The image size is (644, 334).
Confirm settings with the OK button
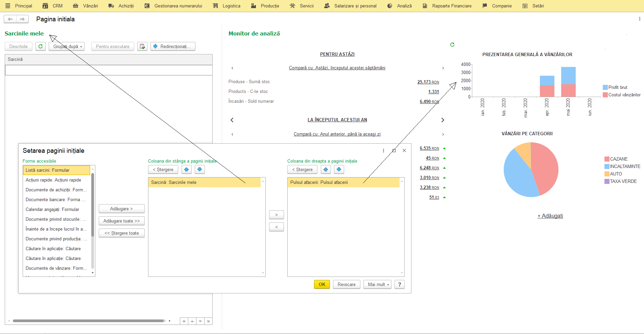coord(322,284)
